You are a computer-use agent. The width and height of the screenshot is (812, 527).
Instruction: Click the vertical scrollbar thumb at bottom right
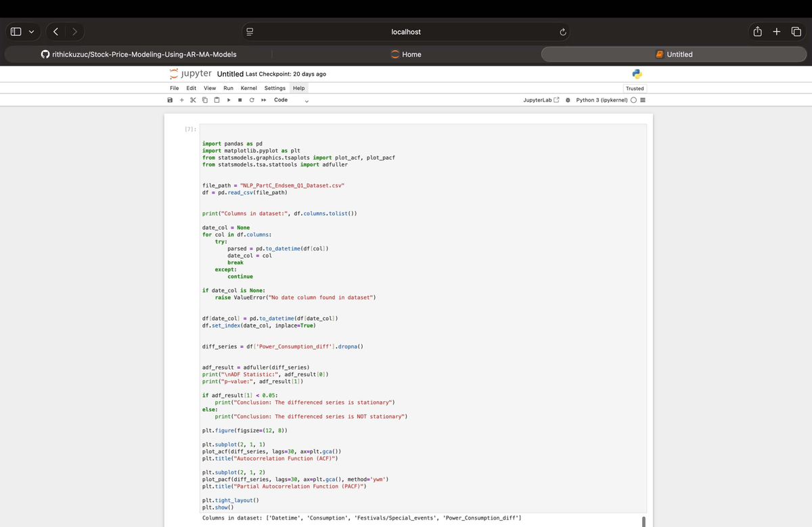[644, 521]
